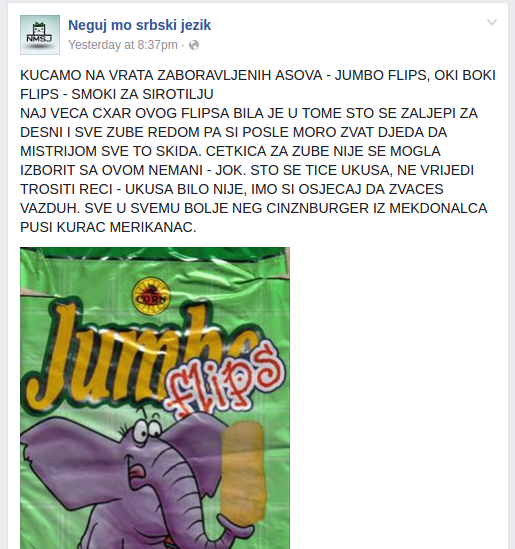Open the NMSJ page profile picture
Screen dimensions: 515x549
pyautogui.click(x=40, y=35)
